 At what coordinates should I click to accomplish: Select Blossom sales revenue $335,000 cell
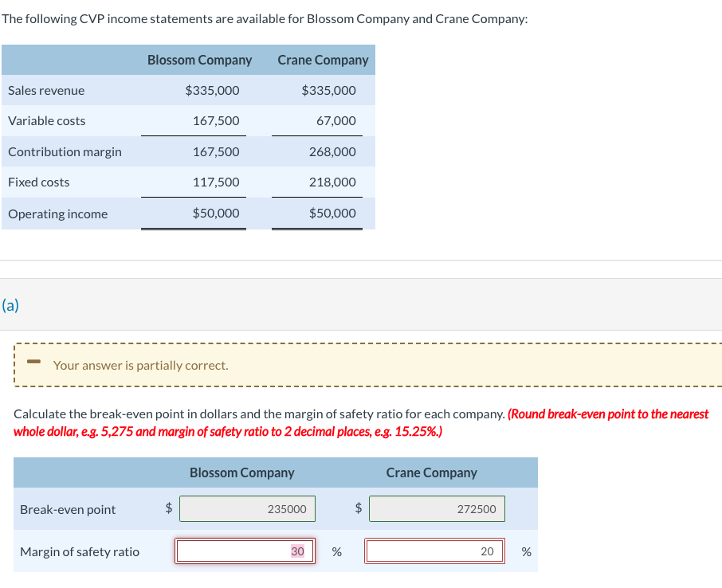[212, 90]
